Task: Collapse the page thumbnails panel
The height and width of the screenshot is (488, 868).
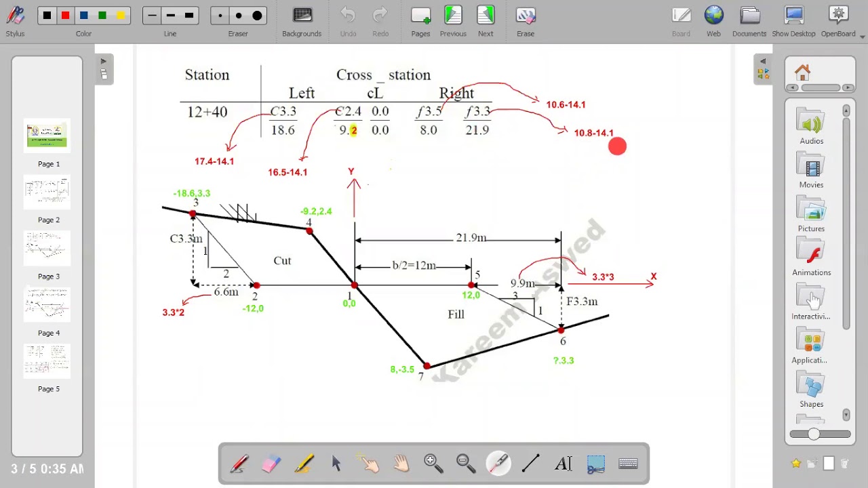Action: (x=104, y=69)
